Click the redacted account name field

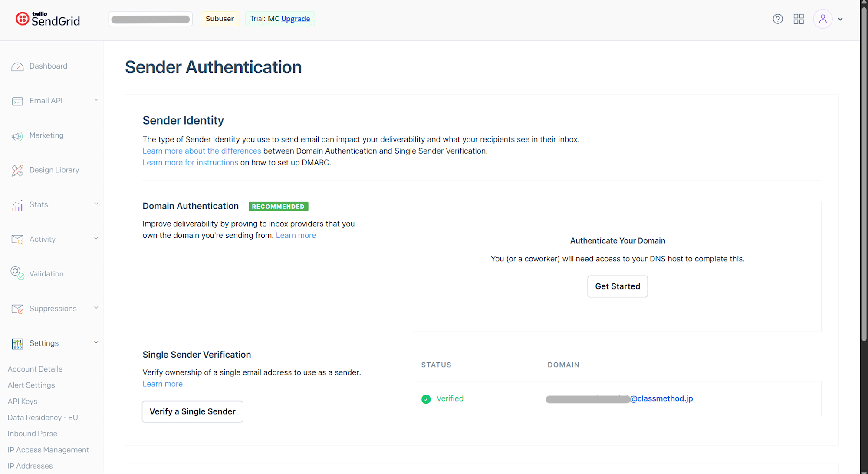click(x=151, y=19)
